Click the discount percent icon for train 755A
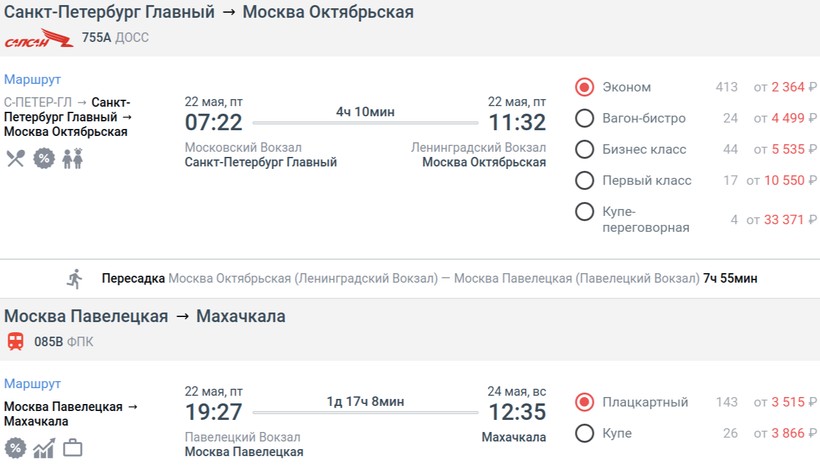 [44, 158]
